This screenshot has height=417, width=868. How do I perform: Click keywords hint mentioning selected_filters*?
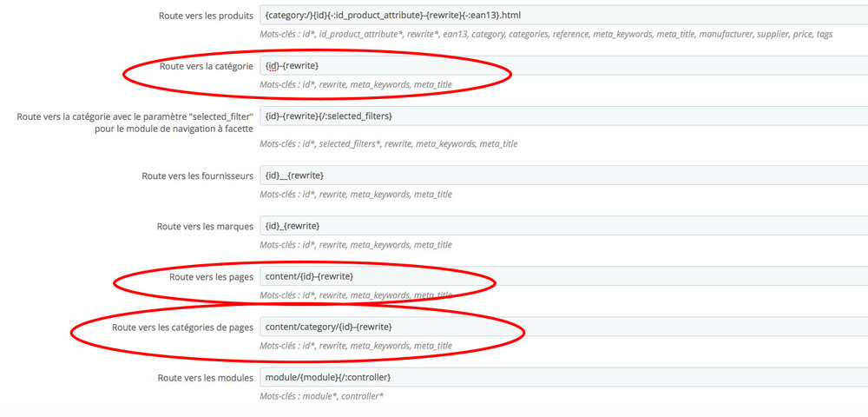point(389,144)
